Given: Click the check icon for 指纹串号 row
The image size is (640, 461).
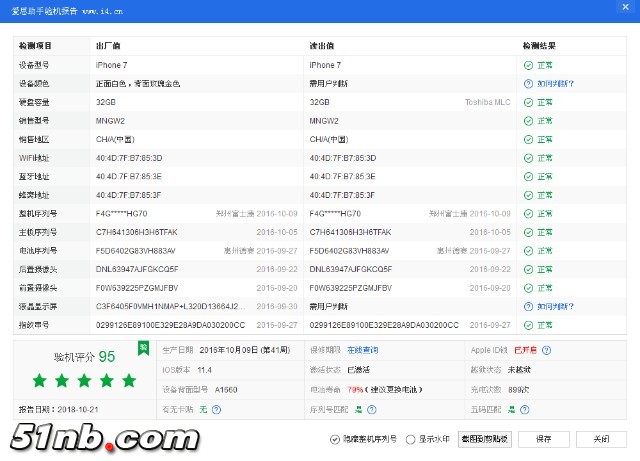Looking at the screenshot, I should click(x=528, y=325).
